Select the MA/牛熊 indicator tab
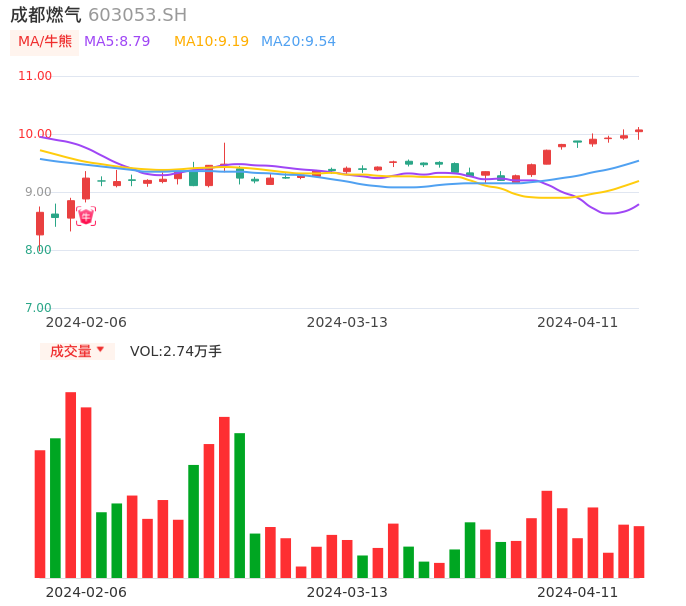Screen dimensions: 686x606 coord(45,42)
